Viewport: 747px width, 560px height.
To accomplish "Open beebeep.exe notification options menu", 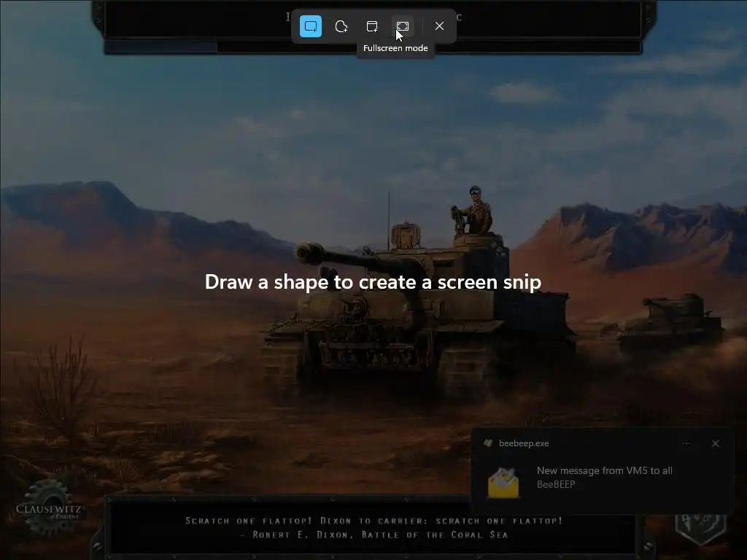I will (686, 443).
